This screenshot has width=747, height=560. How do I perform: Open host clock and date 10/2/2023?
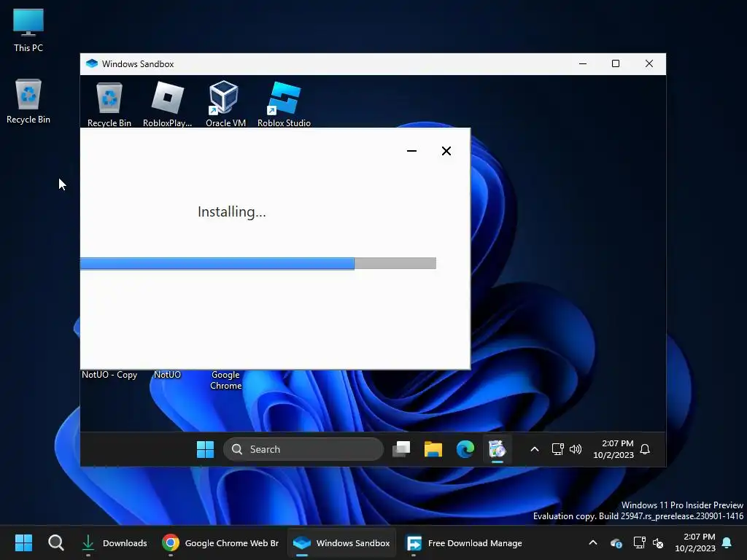click(695, 542)
